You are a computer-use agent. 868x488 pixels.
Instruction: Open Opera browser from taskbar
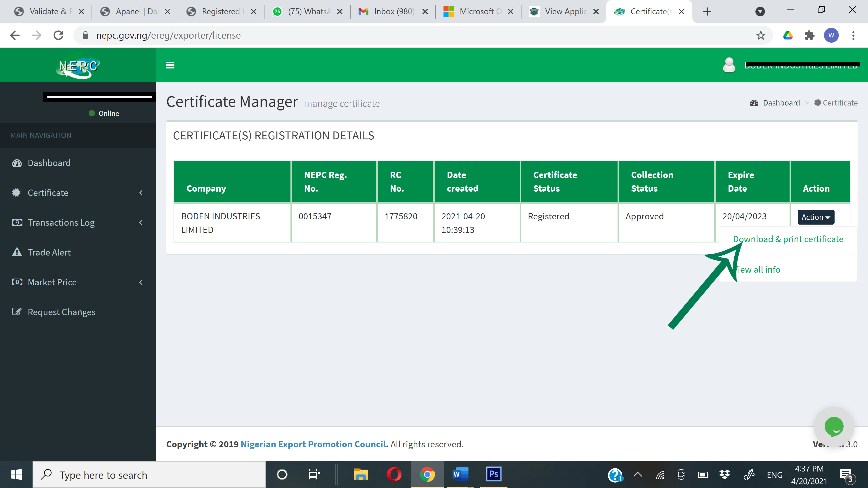(394, 474)
